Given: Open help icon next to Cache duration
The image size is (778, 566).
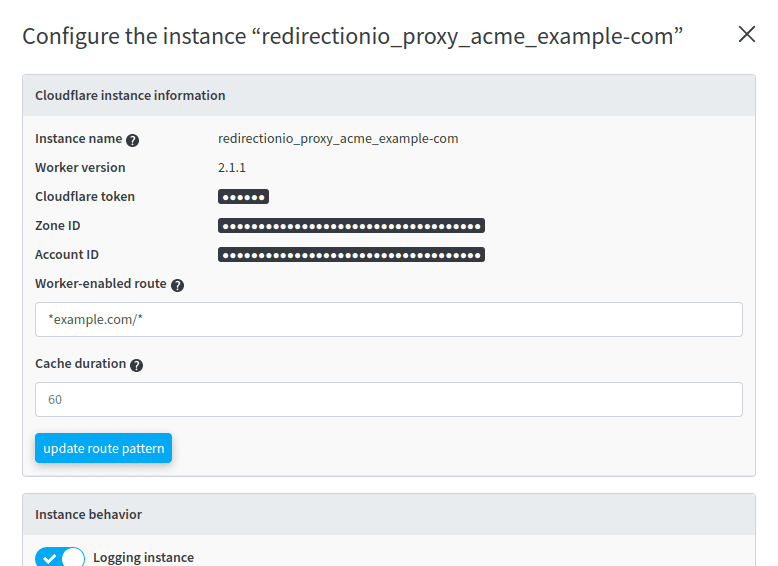Looking at the screenshot, I should point(136,366).
